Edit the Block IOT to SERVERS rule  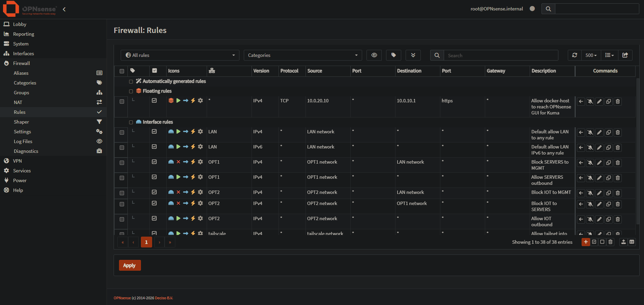coord(599,204)
